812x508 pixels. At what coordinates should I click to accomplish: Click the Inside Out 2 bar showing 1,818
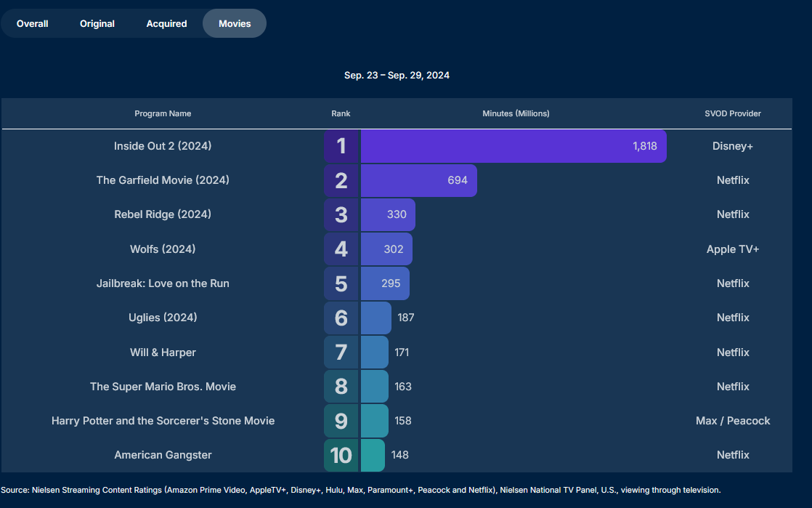coord(513,146)
